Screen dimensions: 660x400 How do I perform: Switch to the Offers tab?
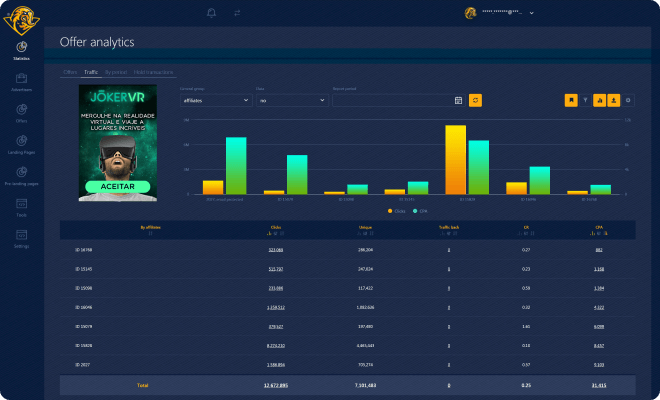coord(70,72)
